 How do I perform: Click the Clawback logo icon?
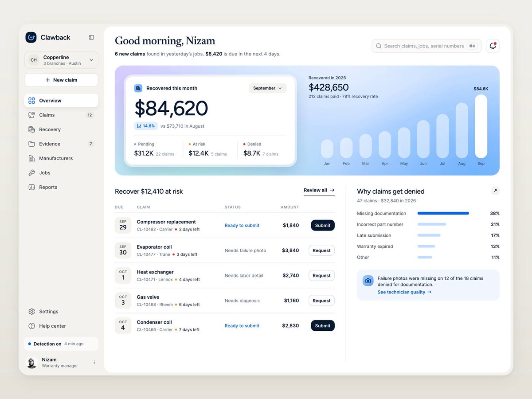pos(31,37)
